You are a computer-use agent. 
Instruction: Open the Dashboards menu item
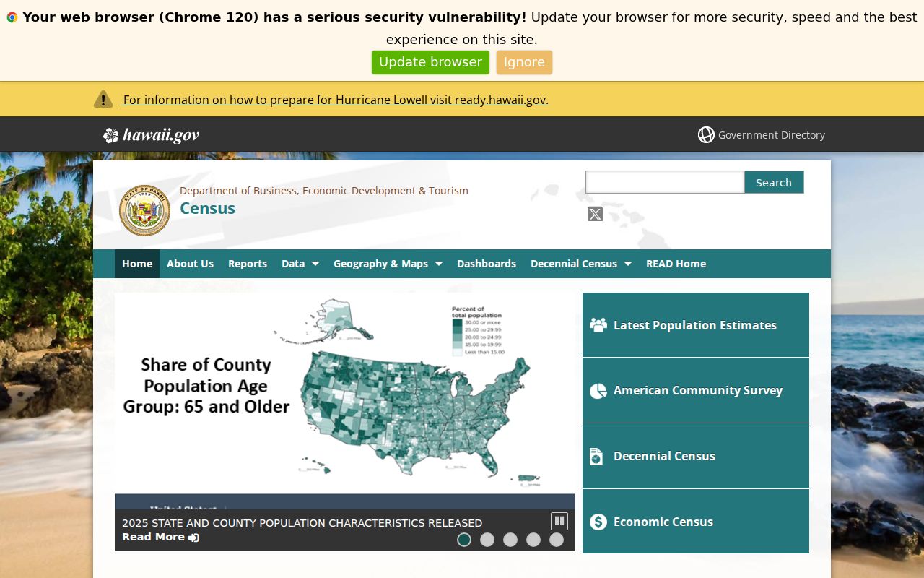click(487, 264)
